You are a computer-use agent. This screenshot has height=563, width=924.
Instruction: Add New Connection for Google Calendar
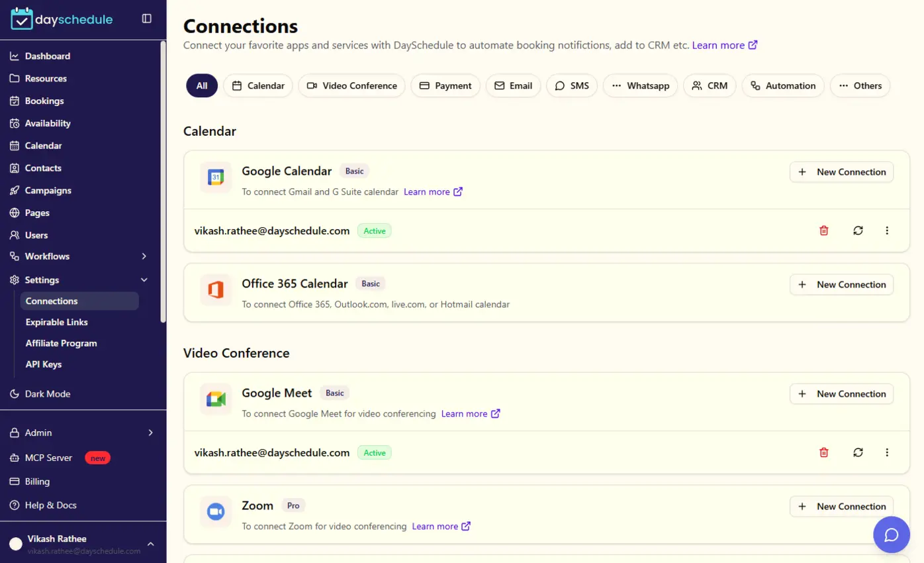tap(841, 172)
